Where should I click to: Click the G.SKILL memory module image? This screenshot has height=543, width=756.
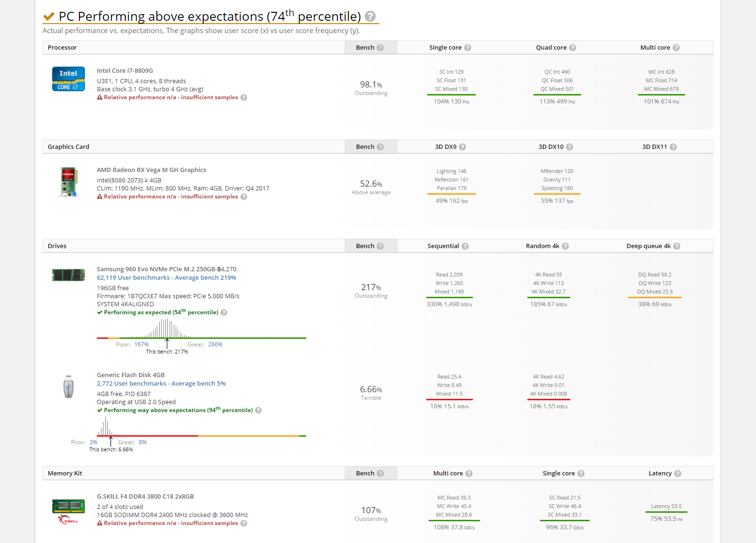coord(69,512)
